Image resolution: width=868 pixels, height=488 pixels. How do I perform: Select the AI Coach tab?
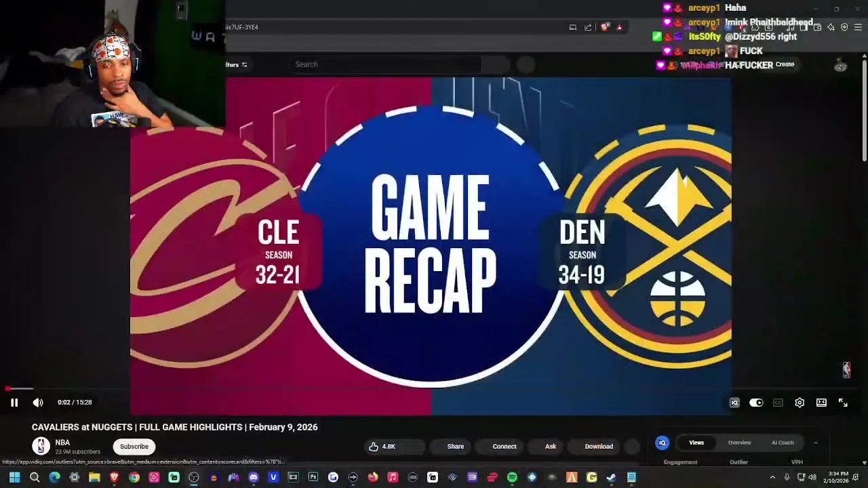click(x=783, y=443)
